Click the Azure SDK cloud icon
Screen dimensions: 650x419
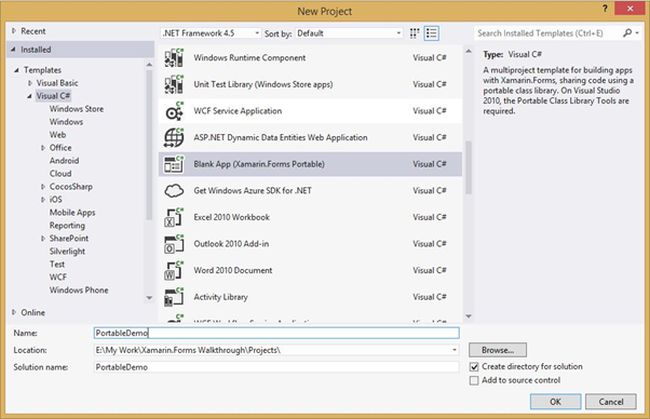173,190
